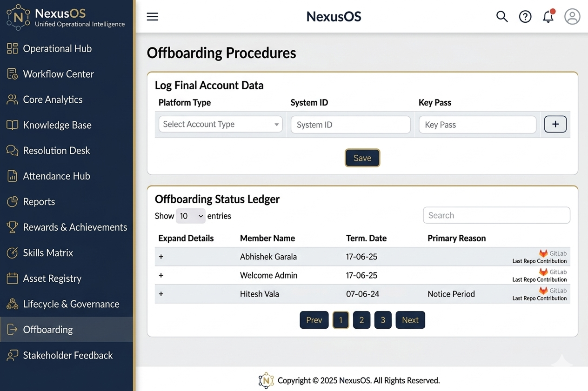Focus the ledger Search box

(x=496, y=215)
